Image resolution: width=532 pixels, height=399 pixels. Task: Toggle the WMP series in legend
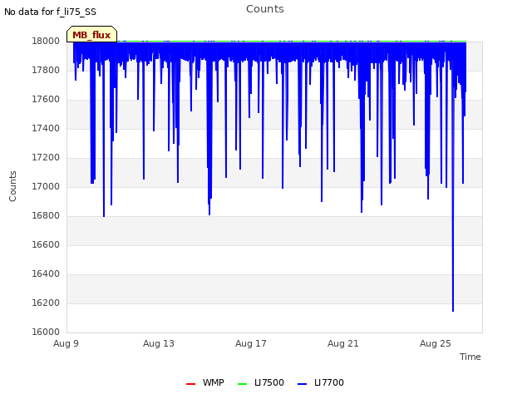(205, 382)
